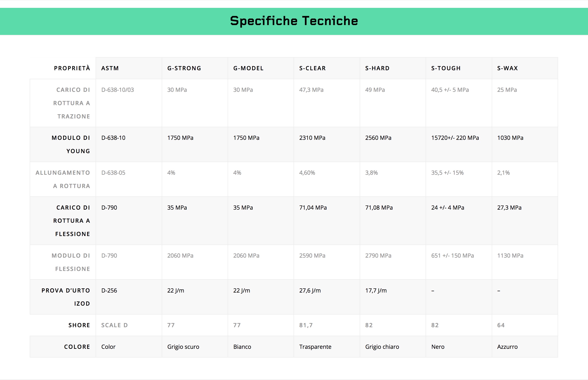Click the MODULO DI FLESSIONE row label
Image resolution: width=588 pixels, height=380 pixels.
71,262
